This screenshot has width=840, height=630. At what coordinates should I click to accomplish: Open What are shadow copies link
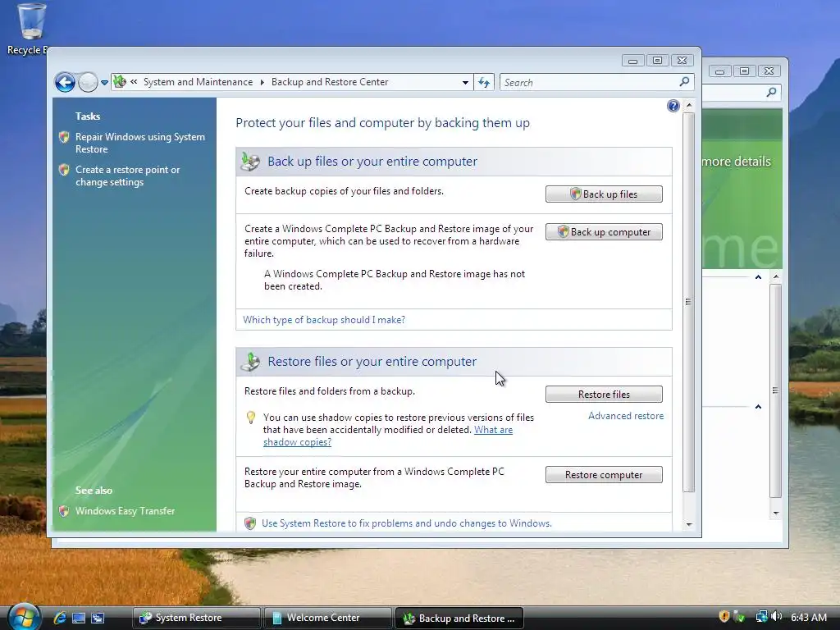(x=388, y=436)
